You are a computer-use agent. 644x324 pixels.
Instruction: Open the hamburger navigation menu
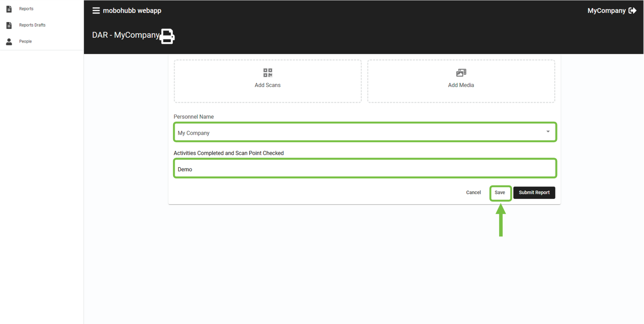coord(96,11)
